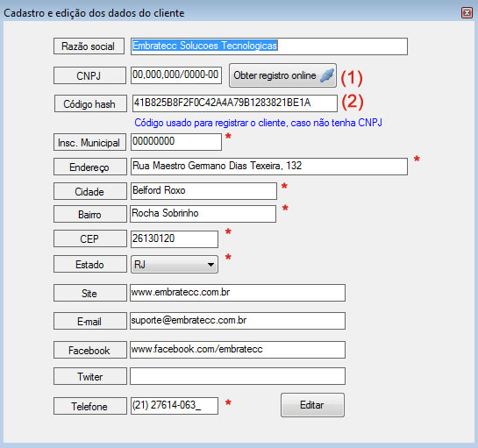Click the Bairro label
Screen dimensions: 478x448
point(90,214)
